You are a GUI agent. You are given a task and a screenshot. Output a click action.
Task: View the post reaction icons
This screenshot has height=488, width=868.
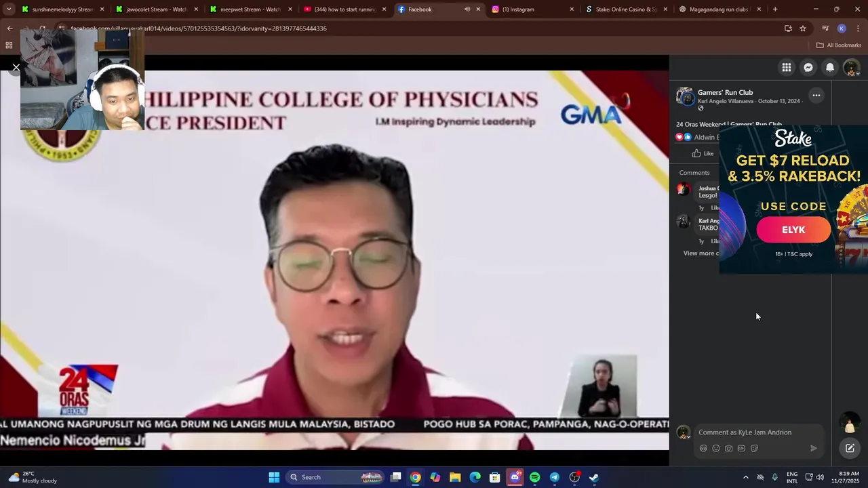(683, 137)
